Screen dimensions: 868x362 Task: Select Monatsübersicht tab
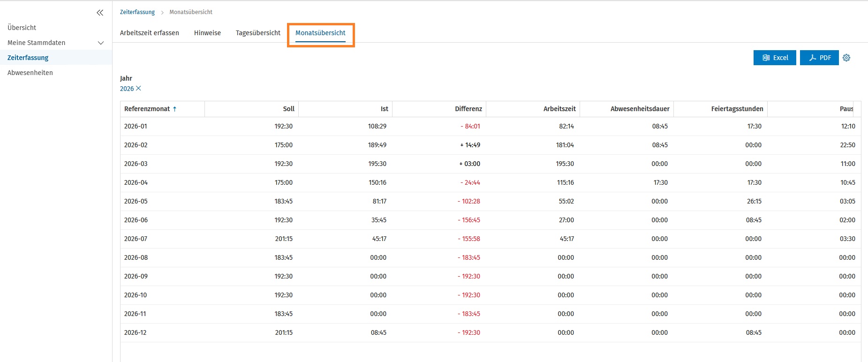[x=320, y=33]
